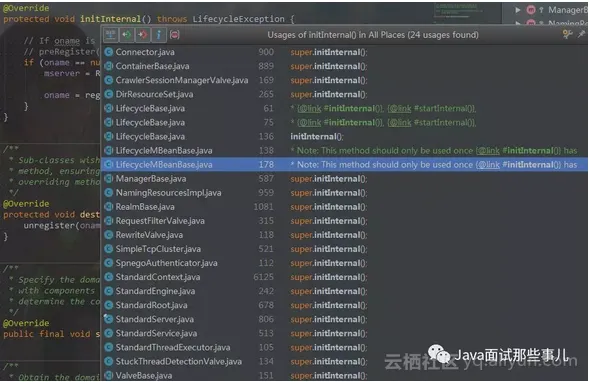589x382 pixels.
Task: Open the StandardEngine.java usage row
Action: tap(344, 291)
